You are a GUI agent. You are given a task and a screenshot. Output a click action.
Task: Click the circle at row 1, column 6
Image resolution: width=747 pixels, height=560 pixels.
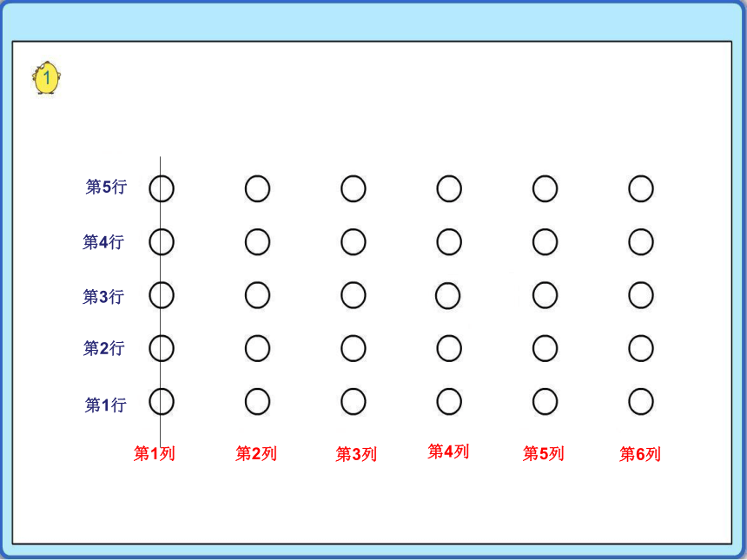click(x=641, y=401)
